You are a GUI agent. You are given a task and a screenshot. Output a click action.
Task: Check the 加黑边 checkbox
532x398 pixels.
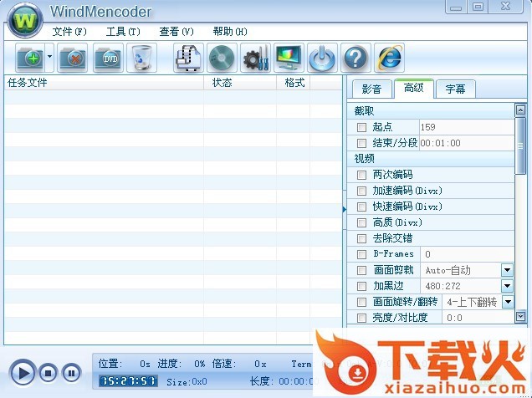[361, 286]
